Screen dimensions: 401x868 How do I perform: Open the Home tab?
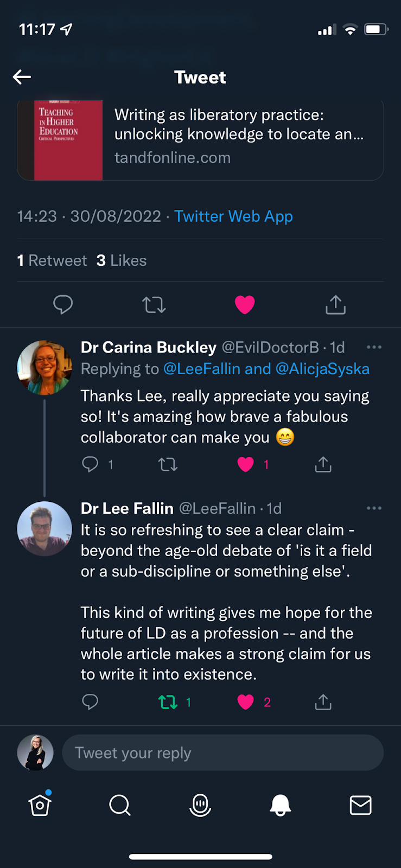(40, 805)
